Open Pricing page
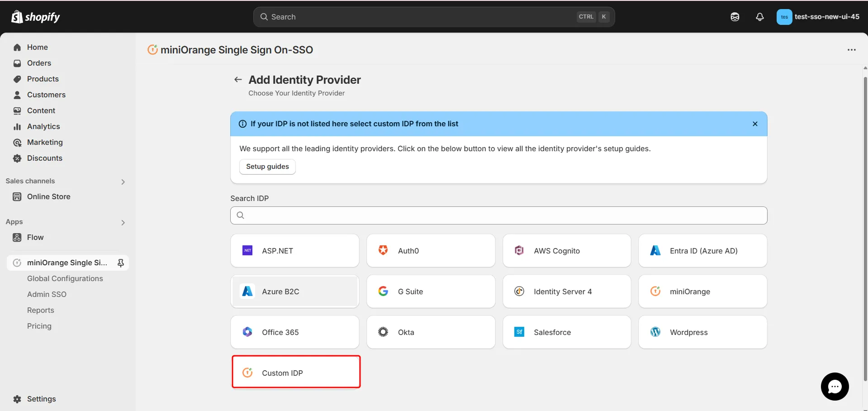The height and width of the screenshot is (411, 868). [x=39, y=326]
